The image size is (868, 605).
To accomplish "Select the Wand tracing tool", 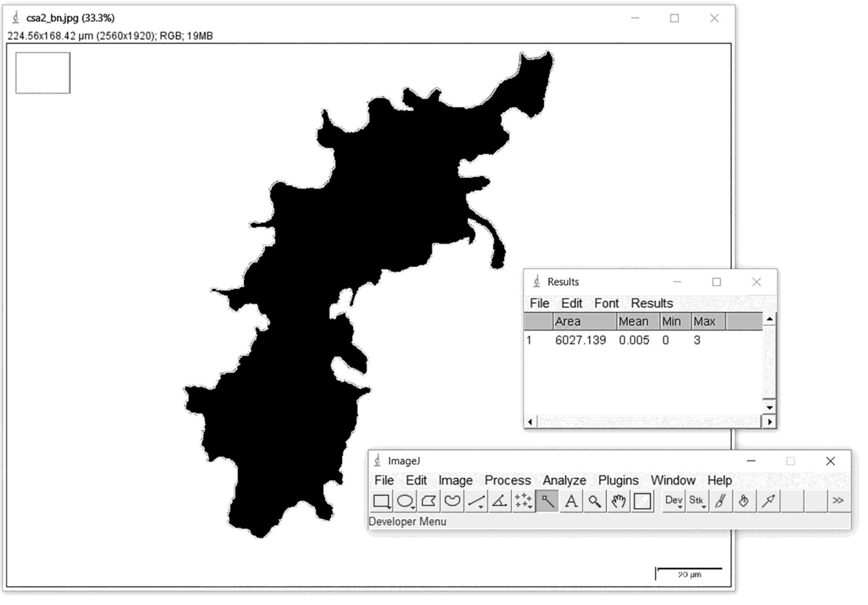I will [x=548, y=501].
